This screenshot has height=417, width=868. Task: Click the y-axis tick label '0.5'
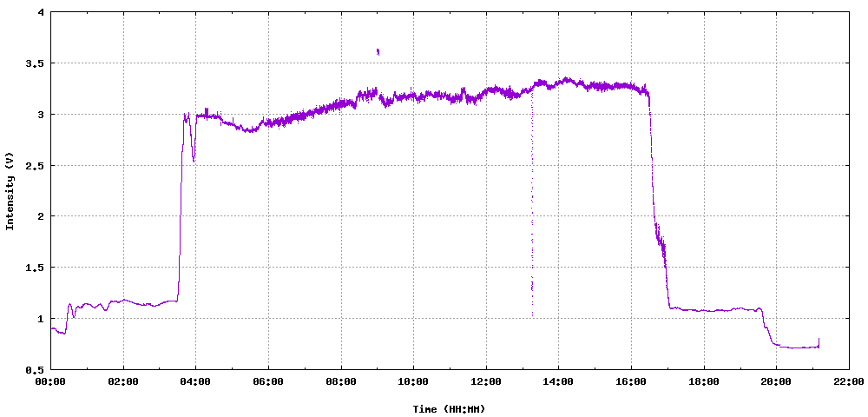pyautogui.click(x=35, y=369)
